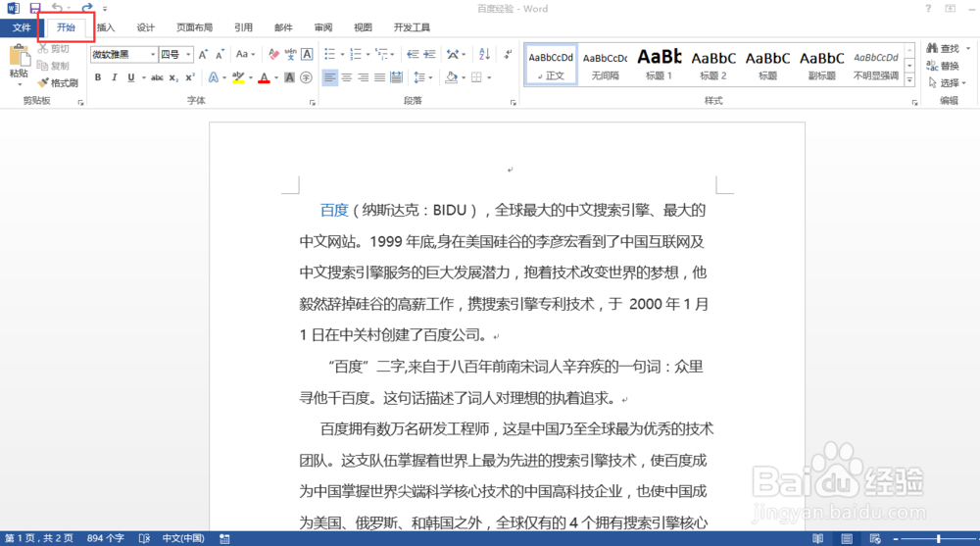980x546 pixels.
Task: Click the Distributed alignment icon
Action: [396, 77]
